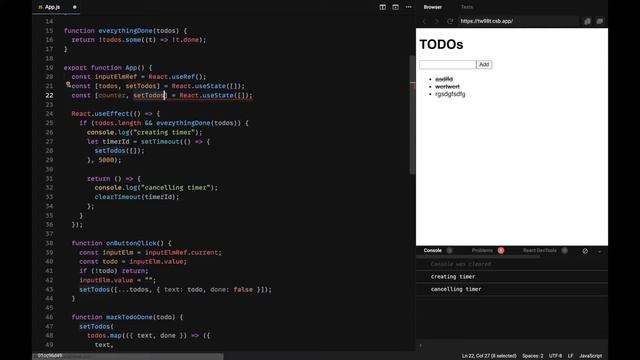Click the LF line ending status entry
The width and height of the screenshot is (640, 360).
(x=570, y=356)
